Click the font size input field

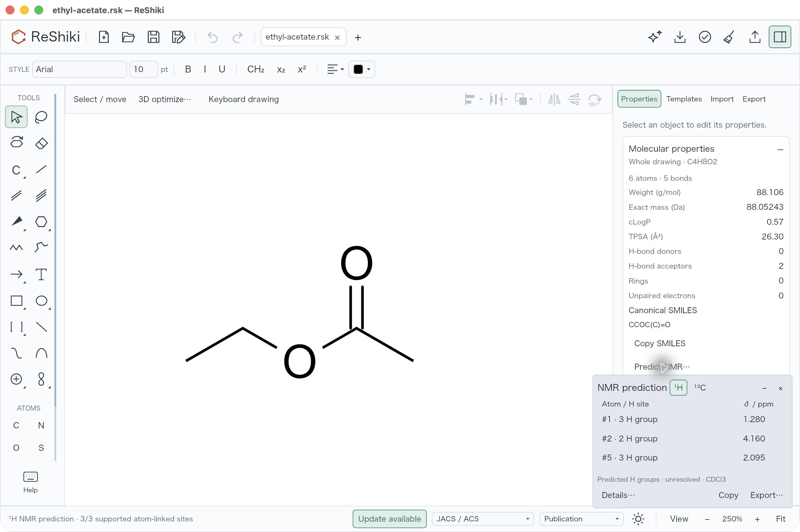144,69
